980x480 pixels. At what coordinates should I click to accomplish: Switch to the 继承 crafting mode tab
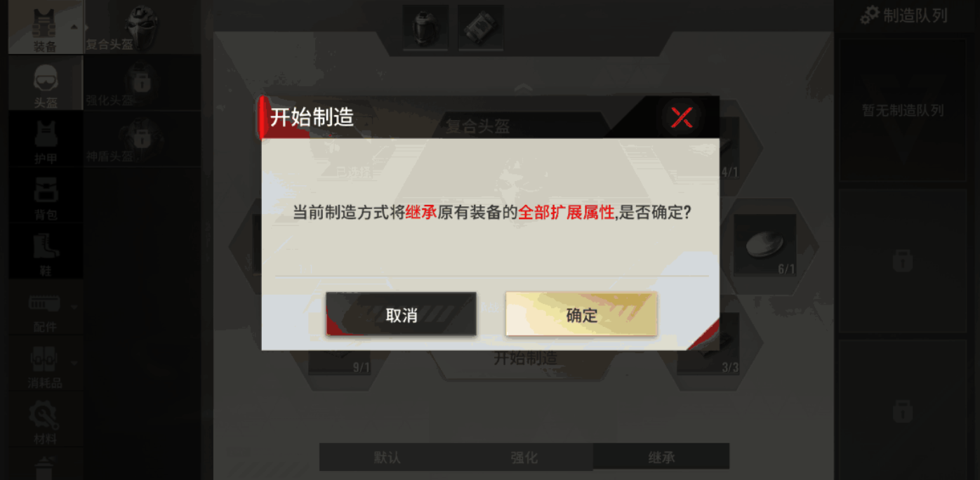[661, 457]
